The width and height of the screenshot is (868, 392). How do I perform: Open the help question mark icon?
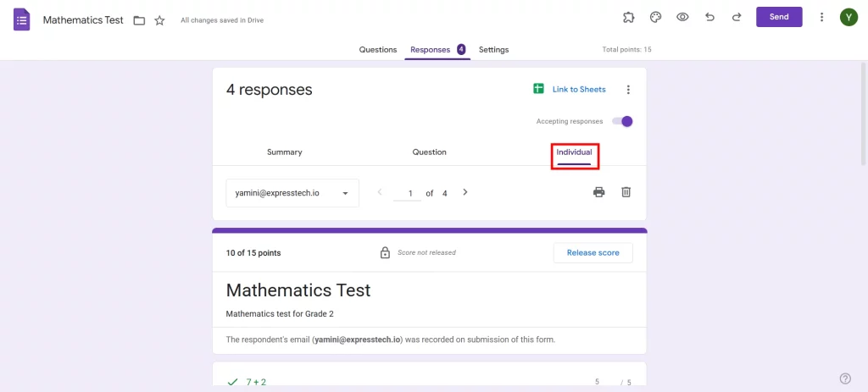click(845, 378)
